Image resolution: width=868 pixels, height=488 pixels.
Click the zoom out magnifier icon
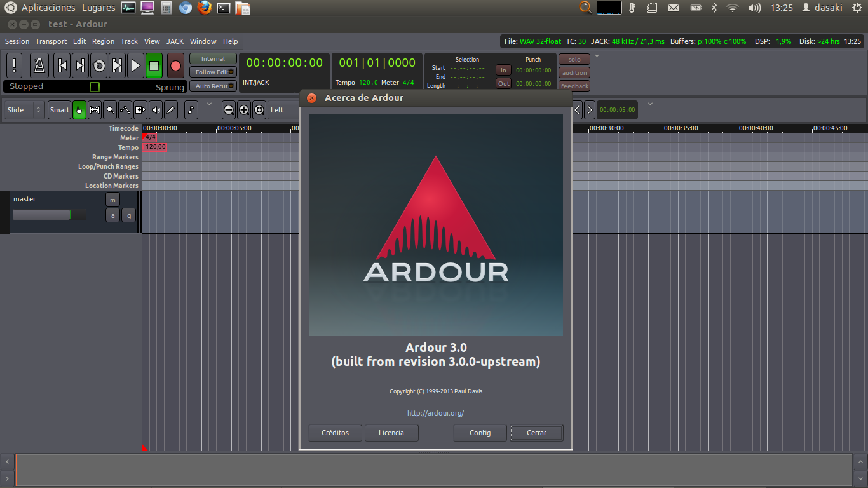click(229, 110)
